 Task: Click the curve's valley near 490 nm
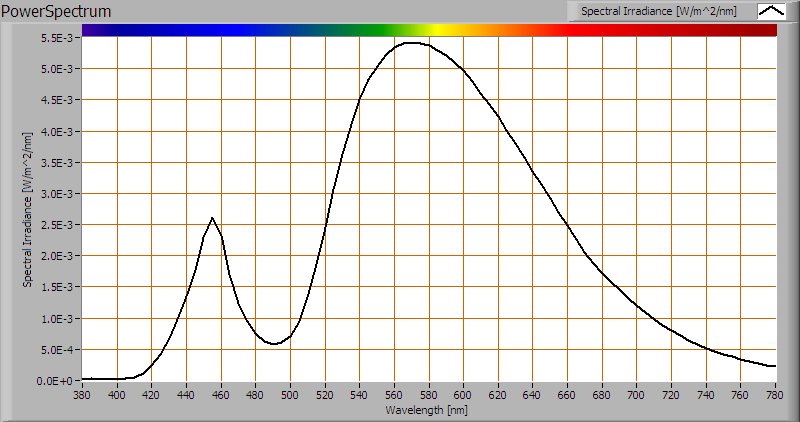pos(273,344)
